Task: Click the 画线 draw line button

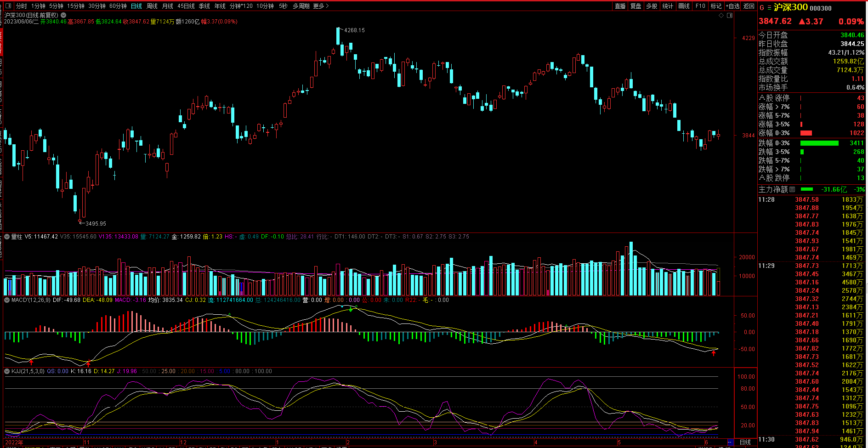Action: point(684,6)
